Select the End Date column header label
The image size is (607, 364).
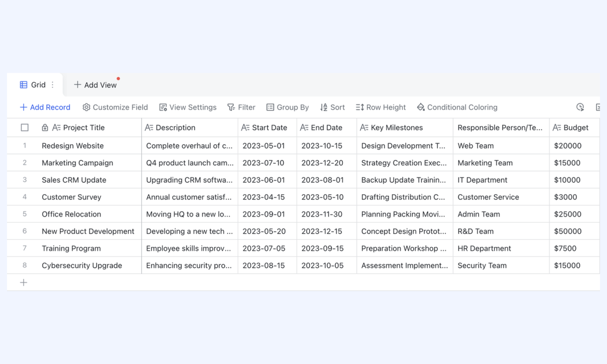(327, 128)
